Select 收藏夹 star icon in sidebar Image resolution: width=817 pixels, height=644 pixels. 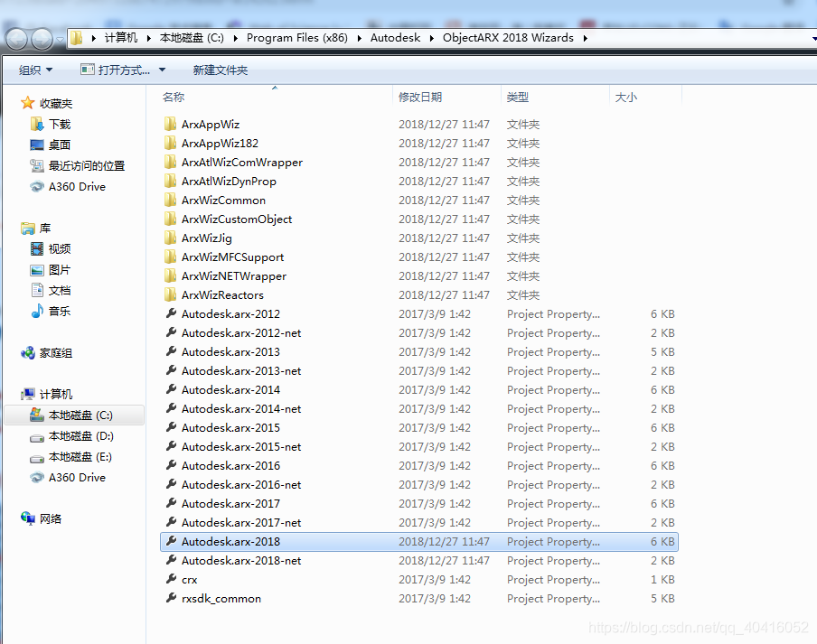click(28, 103)
